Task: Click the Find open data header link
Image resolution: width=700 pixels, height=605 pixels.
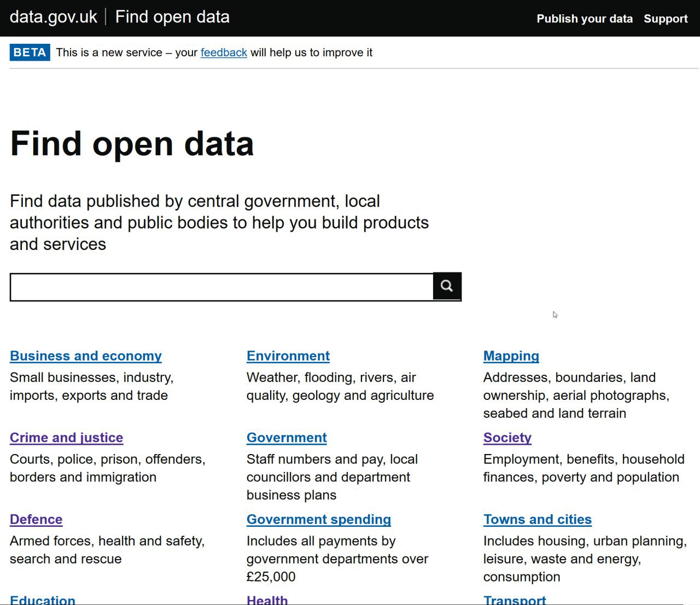Action: click(x=172, y=17)
